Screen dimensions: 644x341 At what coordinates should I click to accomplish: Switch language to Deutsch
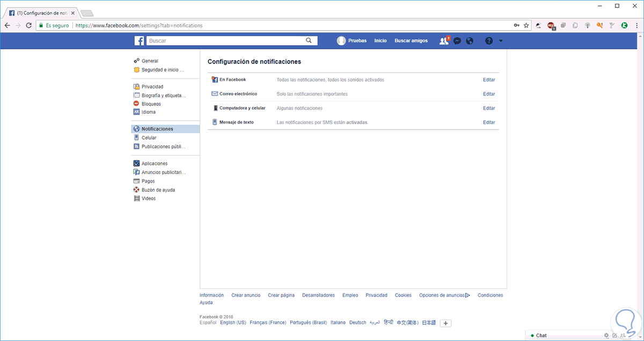pos(357,323)
